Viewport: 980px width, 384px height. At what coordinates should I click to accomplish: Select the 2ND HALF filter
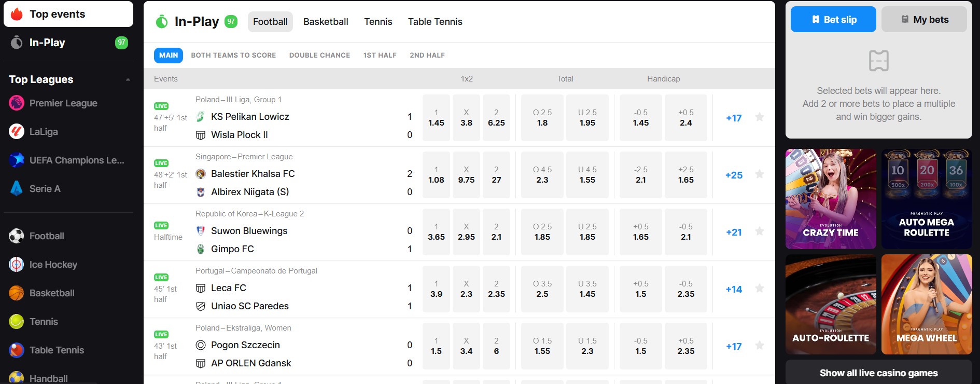click(x=427, y=55)
